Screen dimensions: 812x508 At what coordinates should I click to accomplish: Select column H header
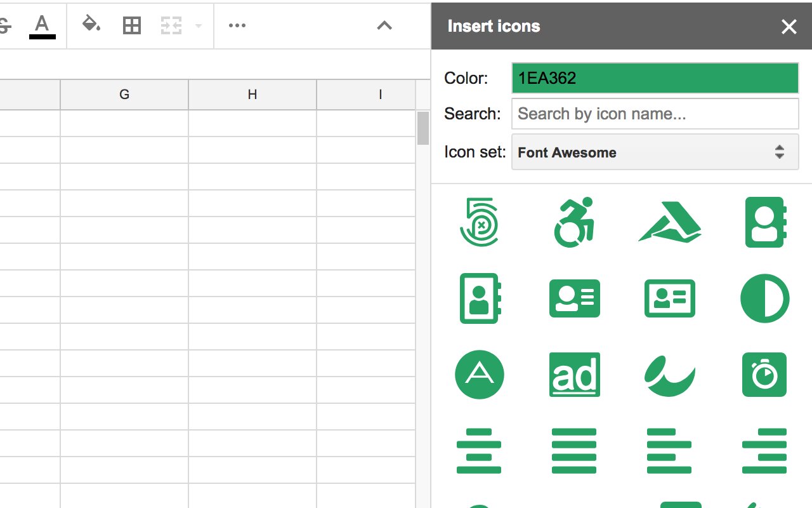point(252,94)
